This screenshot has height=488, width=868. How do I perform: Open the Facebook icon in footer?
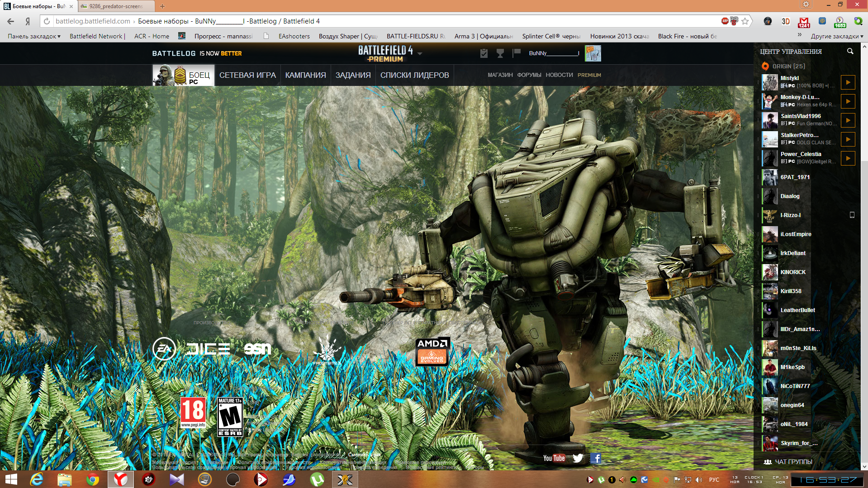[596, 458]
